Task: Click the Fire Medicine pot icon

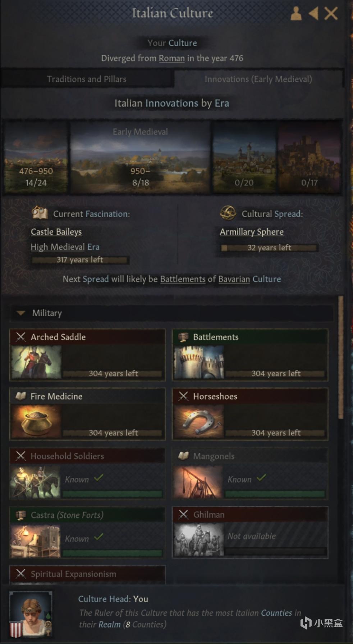Action: click(36, 421)
